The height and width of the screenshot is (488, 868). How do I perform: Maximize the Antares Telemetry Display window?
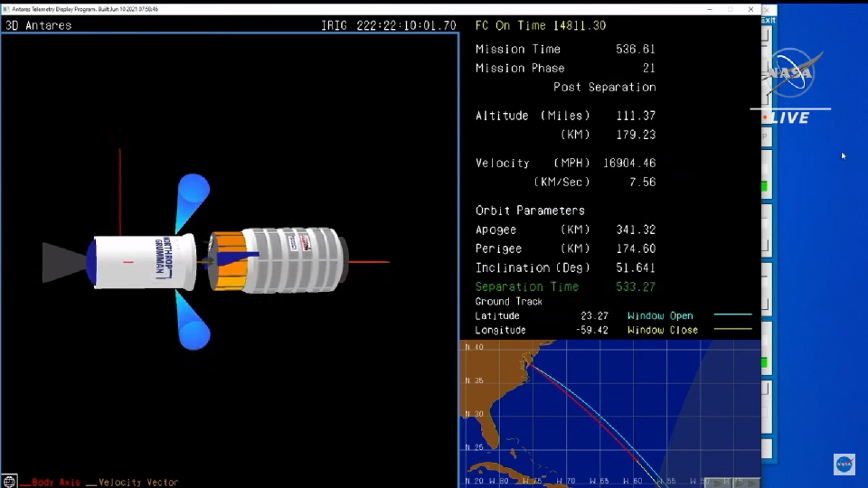731,9
